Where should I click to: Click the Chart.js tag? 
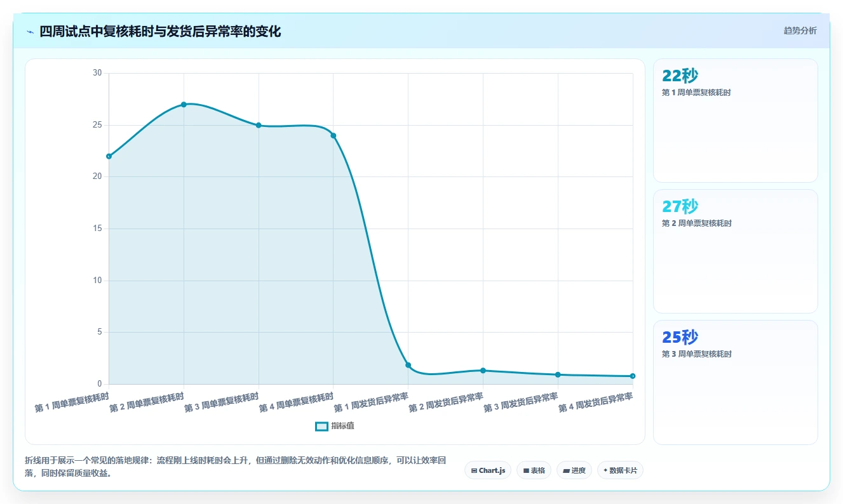click(x=488, y=470)
